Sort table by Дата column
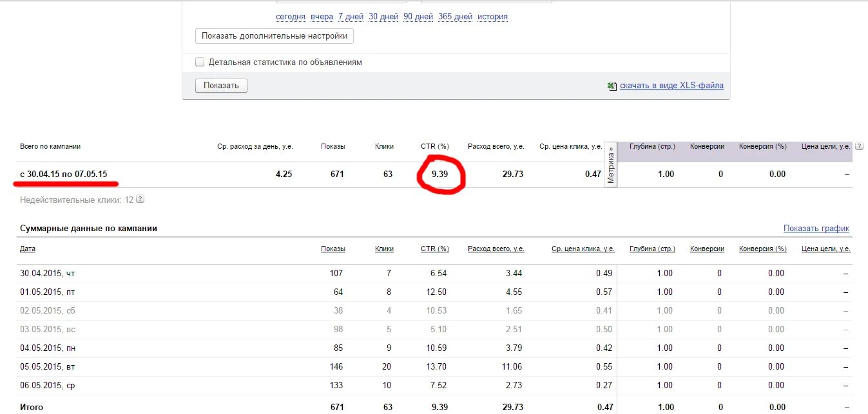 click(x=28, y=249)
